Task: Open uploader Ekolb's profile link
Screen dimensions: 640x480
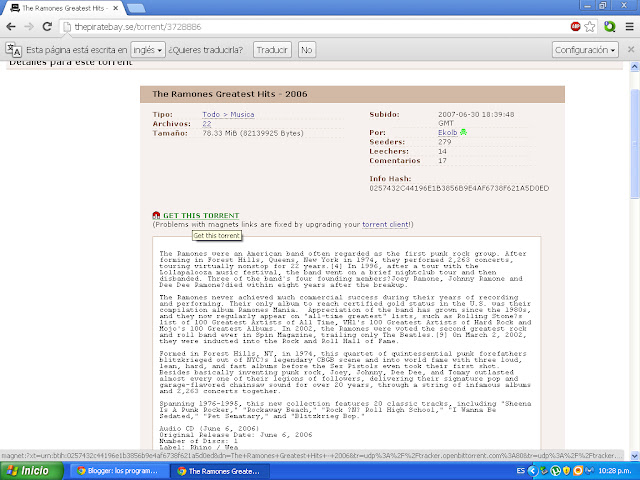Action: pyautogui.click(x=447, y=133)
